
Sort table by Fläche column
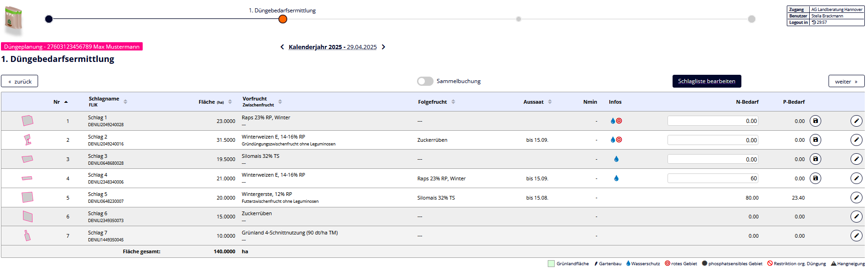230,102
